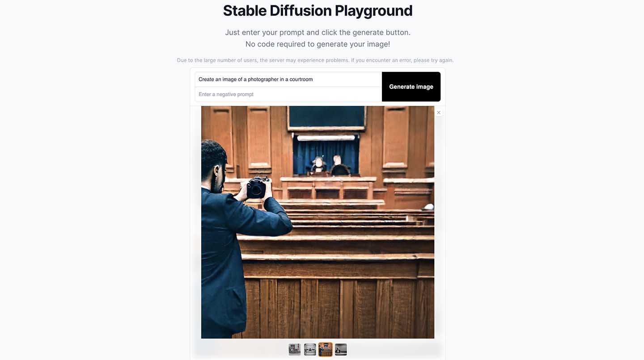Image resolution: width=644 pixels, height=360 pixels.
Task: Click the Generate image button
Action: coord(411,87)
